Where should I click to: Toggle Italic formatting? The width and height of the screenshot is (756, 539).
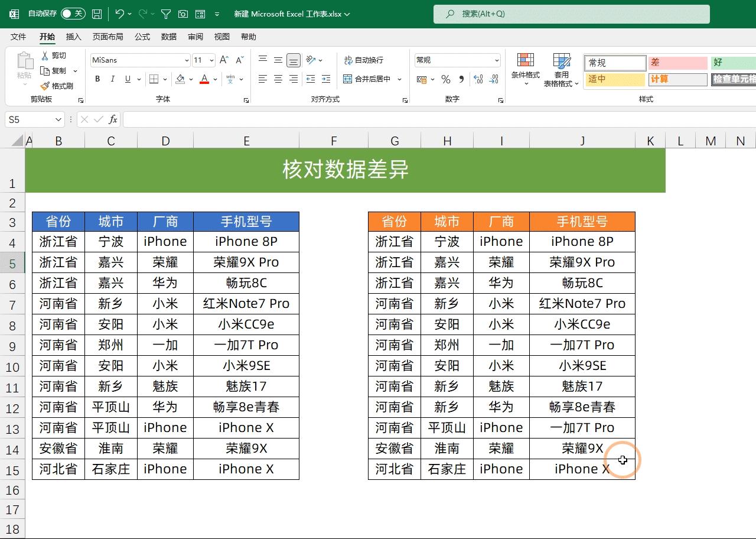[x=112, y=79]
